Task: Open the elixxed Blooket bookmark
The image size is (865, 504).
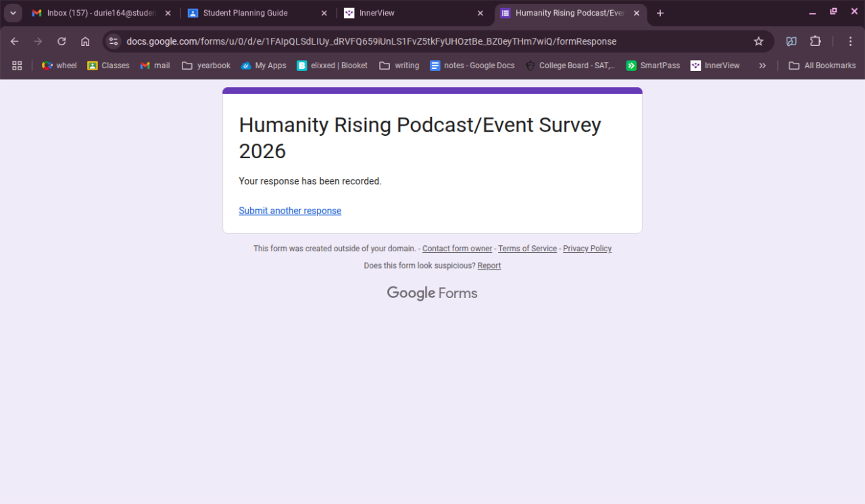Action: point(332,66)
